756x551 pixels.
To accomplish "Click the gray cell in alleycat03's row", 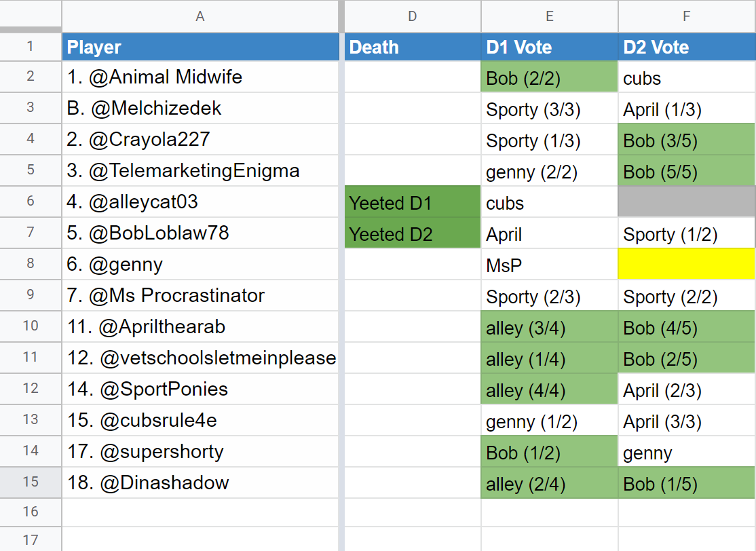I will (687, 202).
